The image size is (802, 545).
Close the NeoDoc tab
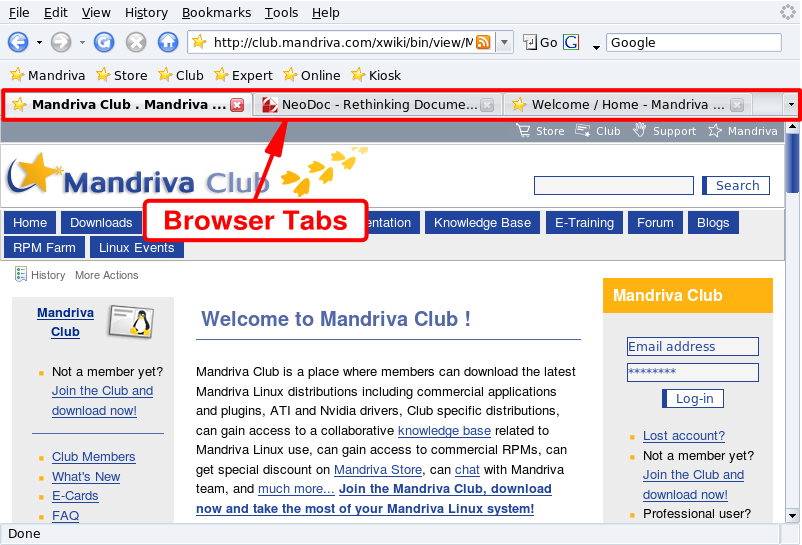point(487,105)
